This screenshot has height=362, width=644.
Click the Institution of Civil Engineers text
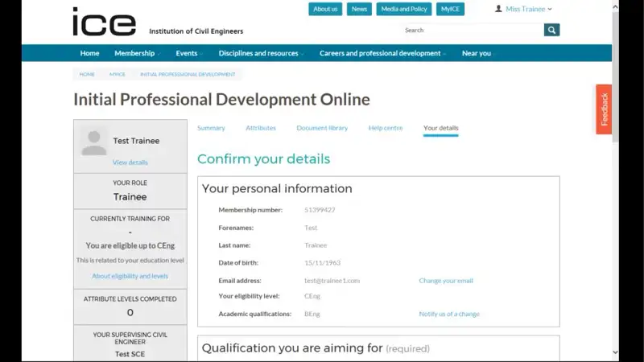(x=196, y=31)
